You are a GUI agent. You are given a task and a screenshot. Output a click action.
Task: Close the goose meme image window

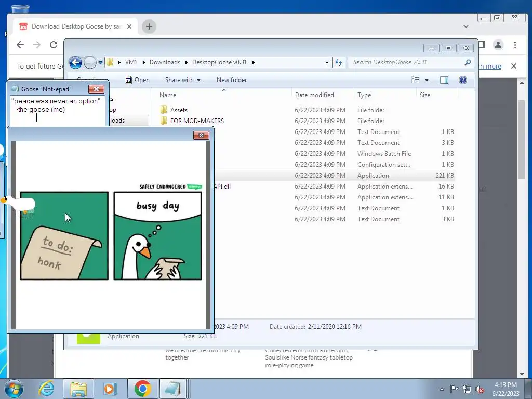point(201,136)
